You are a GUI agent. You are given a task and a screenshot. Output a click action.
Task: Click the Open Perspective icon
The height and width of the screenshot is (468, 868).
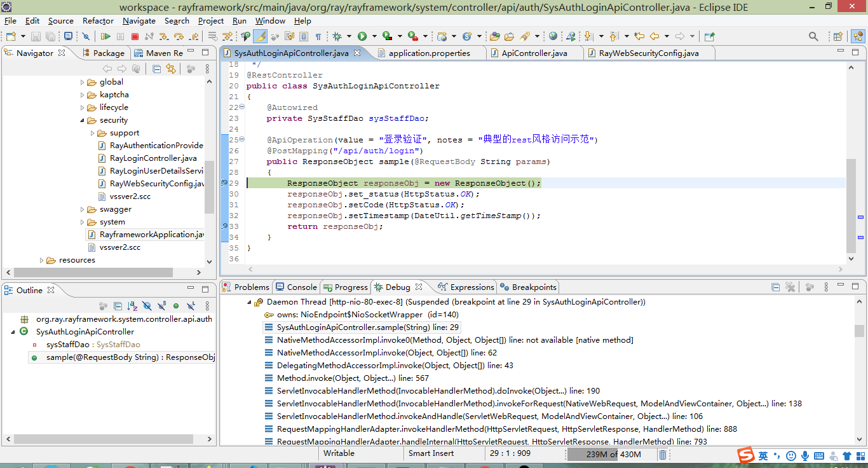(837, 36)
